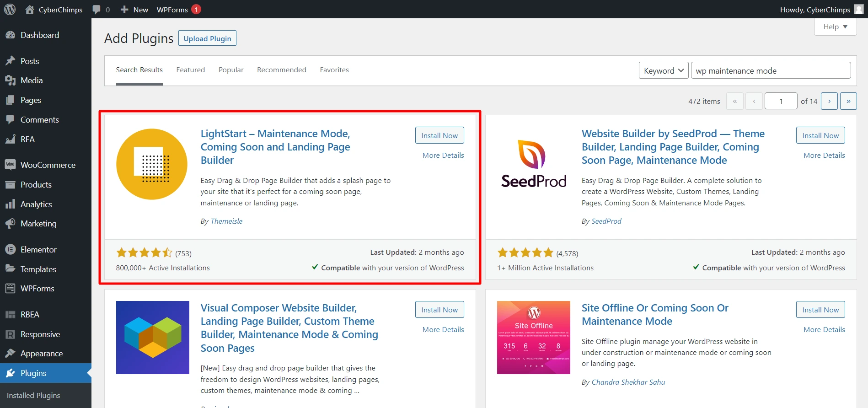The height and width of the screenshot is (408, 868).
Task: Click the '472 items' count text
Action: 704,102
